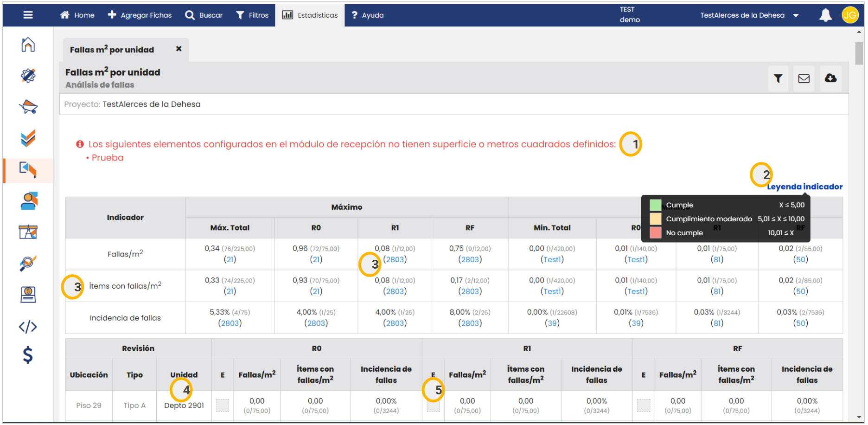Open the wheelbarrow module in sidebar
868x425 pixels.
(28, 107)
